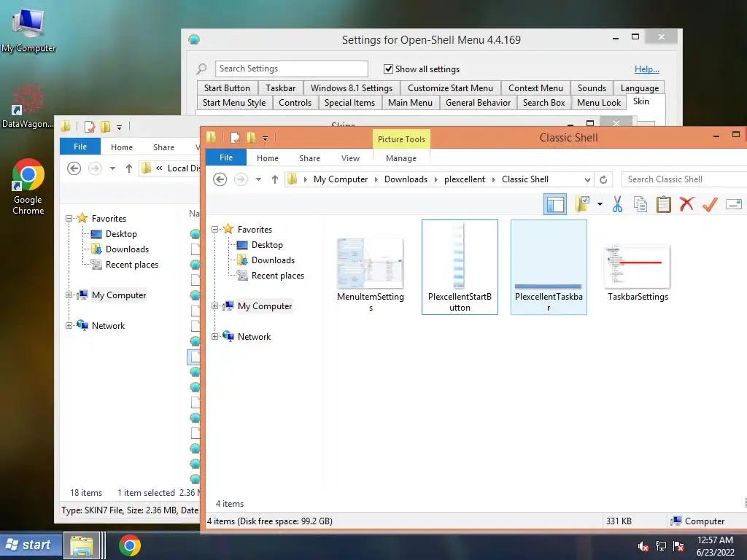Click the Rename icon at toolbar's right end
The width and height of the screenshot is (747, 560).
coord(734,204)
